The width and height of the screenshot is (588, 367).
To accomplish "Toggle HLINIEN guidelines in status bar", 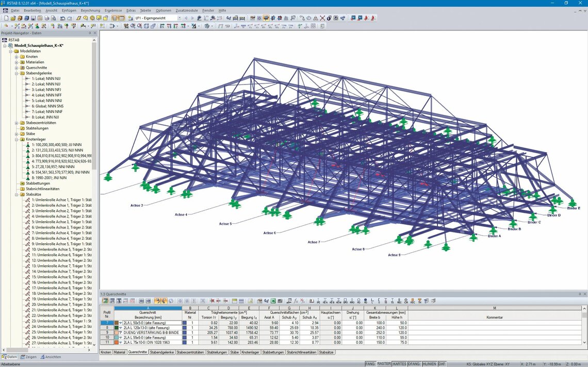I will (429, 364).
